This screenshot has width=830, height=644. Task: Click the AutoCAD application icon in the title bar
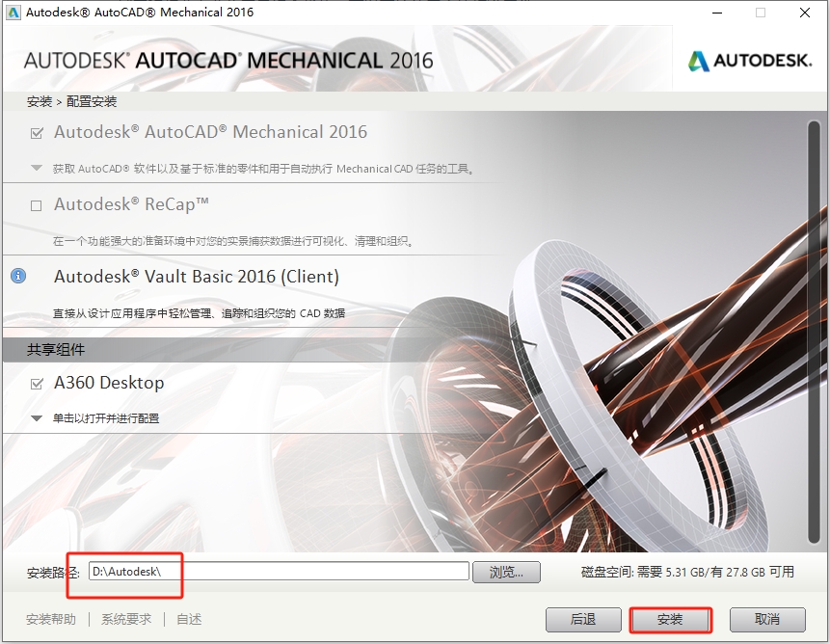pyautogui.click(x=13, y=13)
